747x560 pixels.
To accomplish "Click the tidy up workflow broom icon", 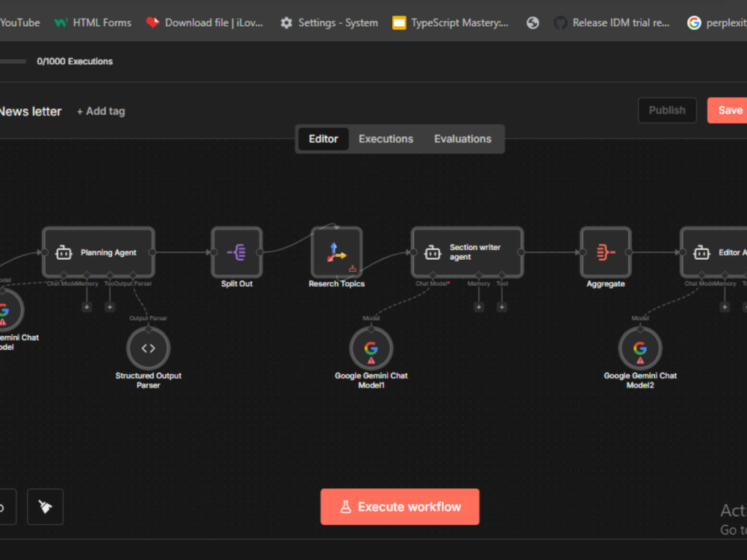I will point(46,507).
